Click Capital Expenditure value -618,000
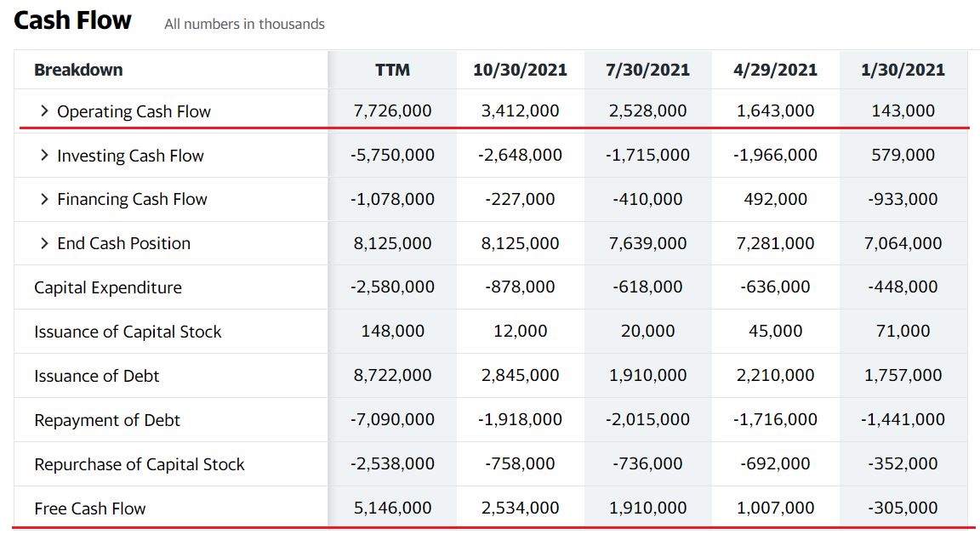 tap(647, 287)
